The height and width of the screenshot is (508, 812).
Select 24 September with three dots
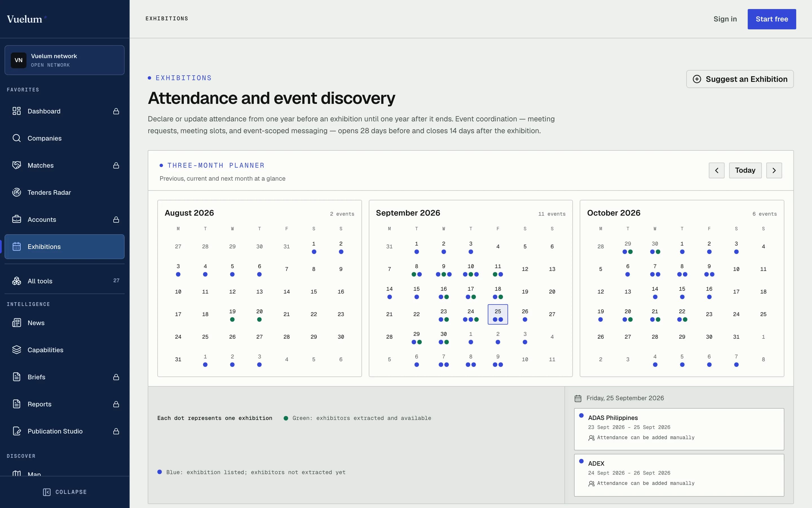tap(471, 314)
